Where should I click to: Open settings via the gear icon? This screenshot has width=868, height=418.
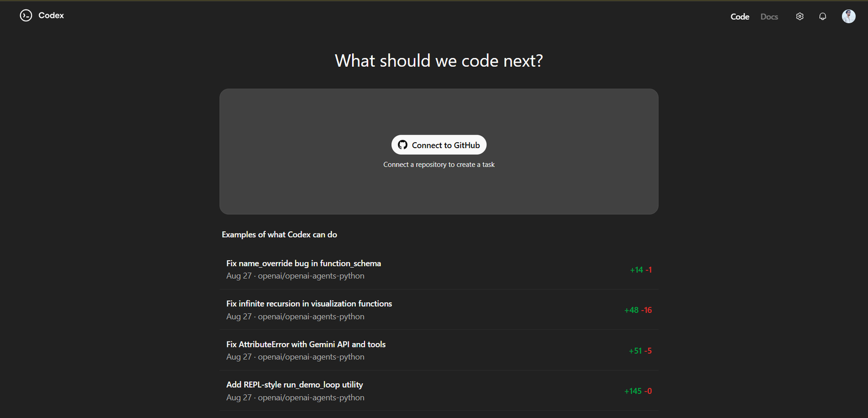(800, 17)
